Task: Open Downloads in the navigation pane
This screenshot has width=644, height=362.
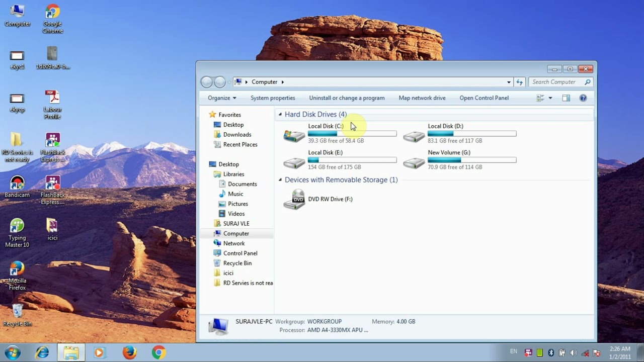Action: 237,135
